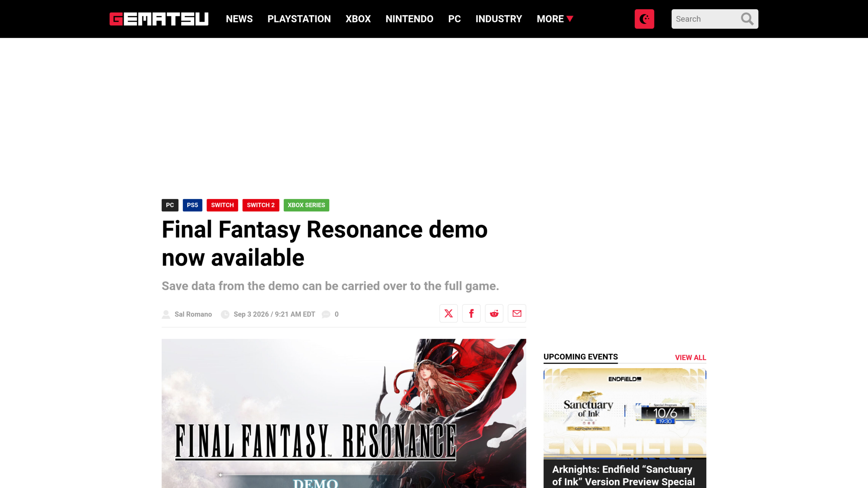This screenshot has height=488, width=868.
Task: Go to the Xbox section
Action: coord(358,19)
